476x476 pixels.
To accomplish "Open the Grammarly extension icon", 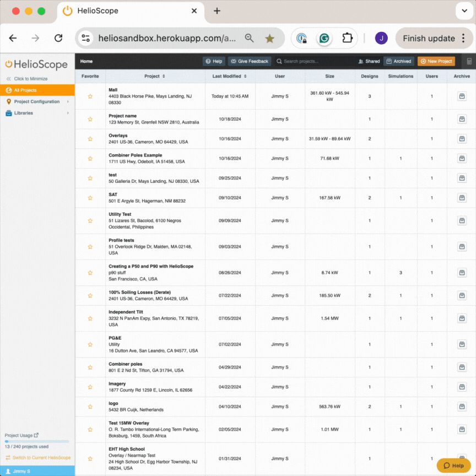I will 324,38.
